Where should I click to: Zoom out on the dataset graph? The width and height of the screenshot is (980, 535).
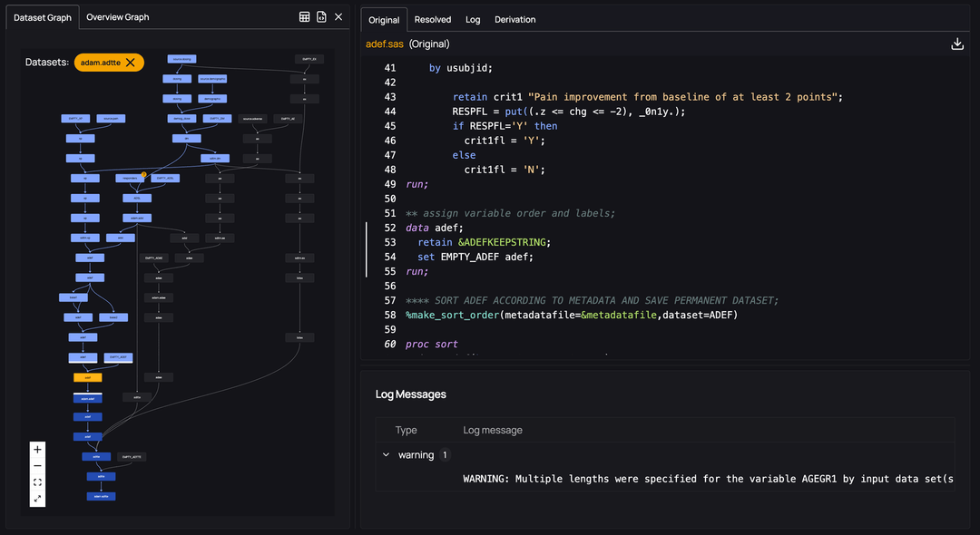(x=37, y=465)
